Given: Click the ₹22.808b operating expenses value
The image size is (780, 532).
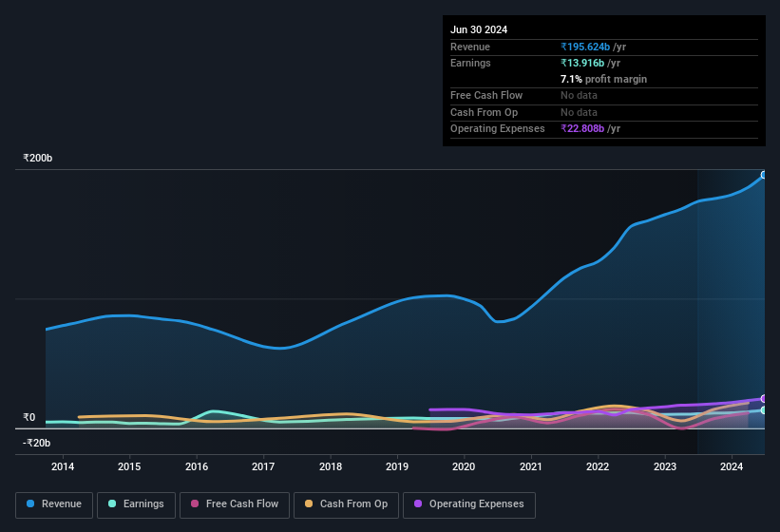Looking at the screenshot, I should point(582,129).
